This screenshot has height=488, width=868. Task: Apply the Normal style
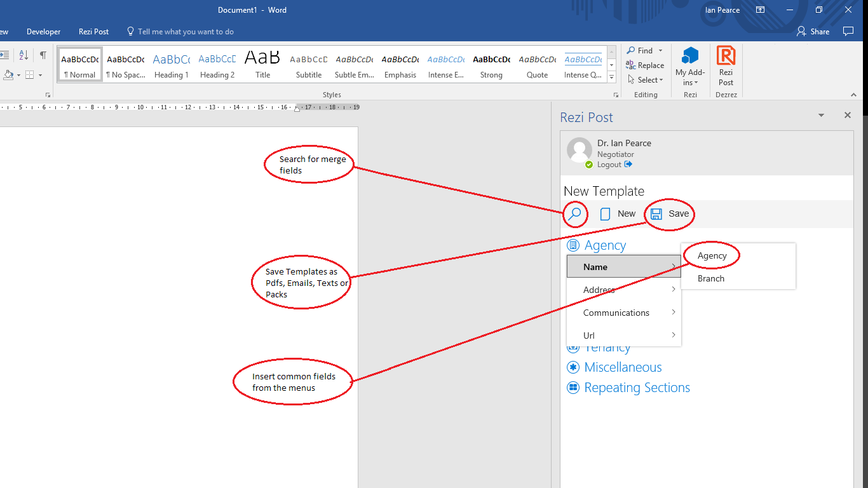(80, 65)
